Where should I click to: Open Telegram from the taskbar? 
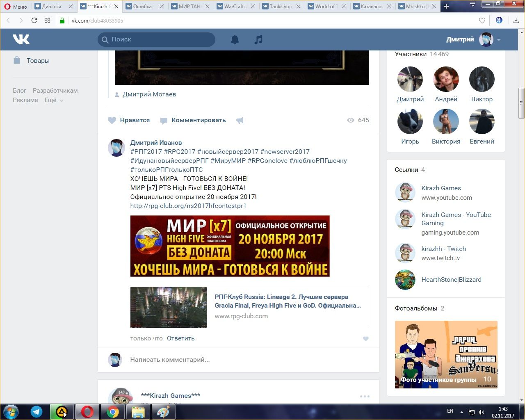click(x=37, y=412)
